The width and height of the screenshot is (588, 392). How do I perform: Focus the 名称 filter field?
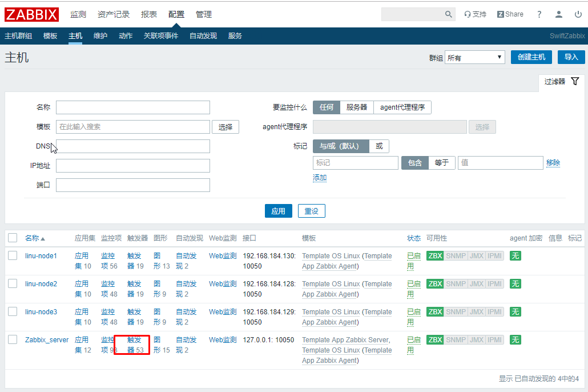pyautogui.click(x=133, y=107)
